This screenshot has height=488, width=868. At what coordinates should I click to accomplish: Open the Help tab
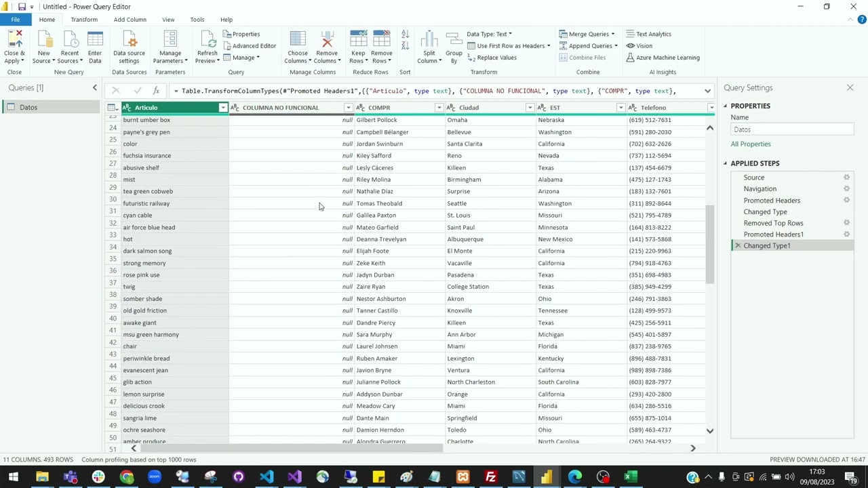(226, 20)
